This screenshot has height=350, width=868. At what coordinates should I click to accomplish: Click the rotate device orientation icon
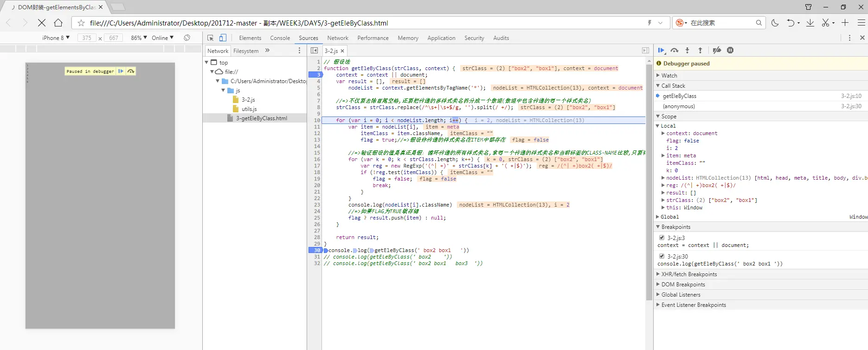coord(187,38)
